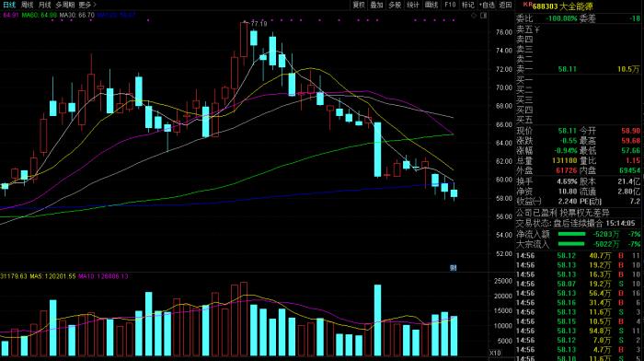The height and width of the screenshot is (361, 644).
Task: Click the 今开 value 58.90
Action: [x=630, y=131]
